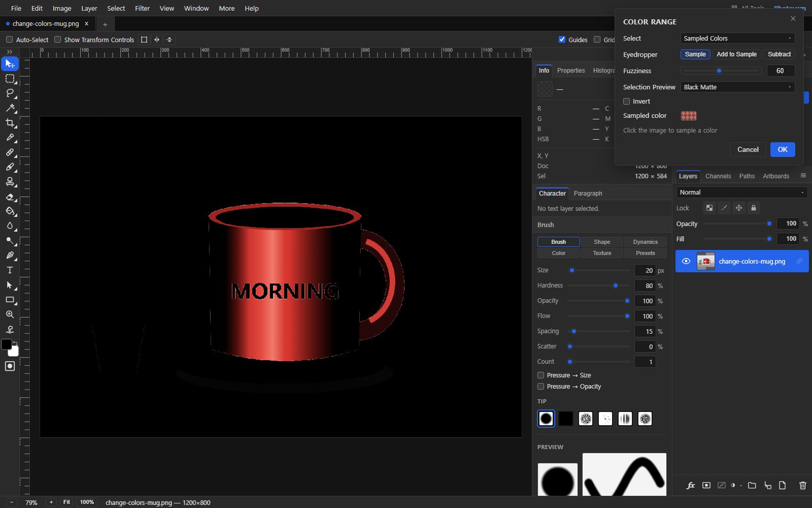The width and height of the screenshot is (812, 508).
Task: Enable Show Transform Controls checkbox
Action: (x=57, y=40)
